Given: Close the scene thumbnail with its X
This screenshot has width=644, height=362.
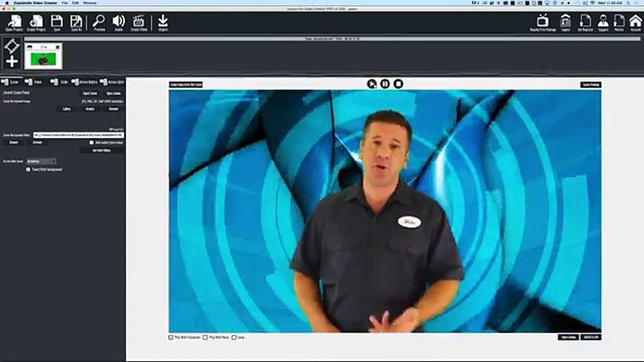Looking at the screenshot, I should [57, 47].
